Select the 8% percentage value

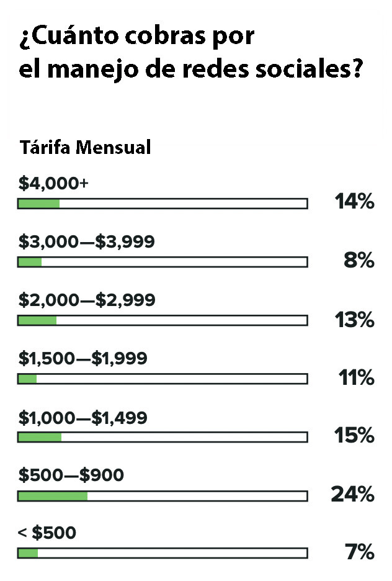coord(359,261)
